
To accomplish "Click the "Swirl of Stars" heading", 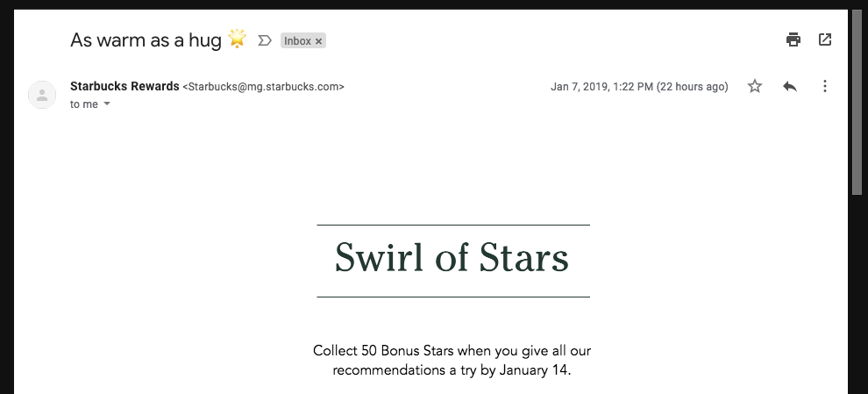I will tap(452, 259).
